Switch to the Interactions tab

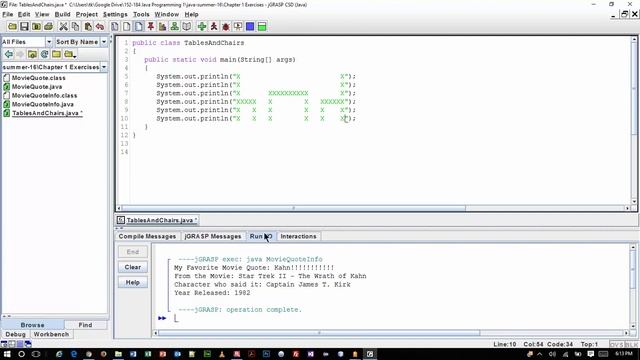(298, 236)
